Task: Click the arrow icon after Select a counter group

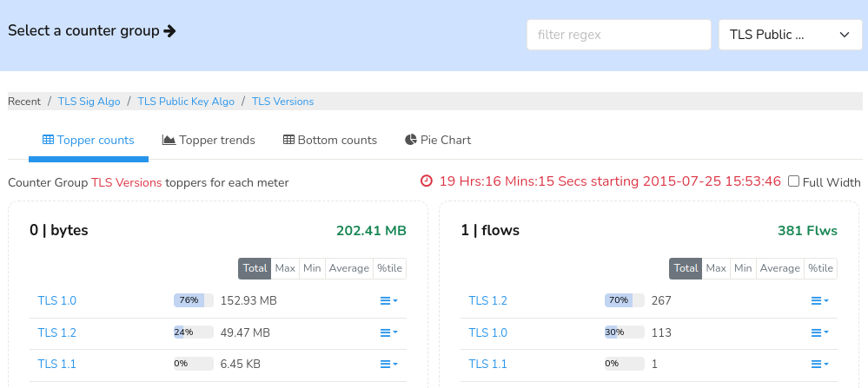Action: tap(170, 31)
